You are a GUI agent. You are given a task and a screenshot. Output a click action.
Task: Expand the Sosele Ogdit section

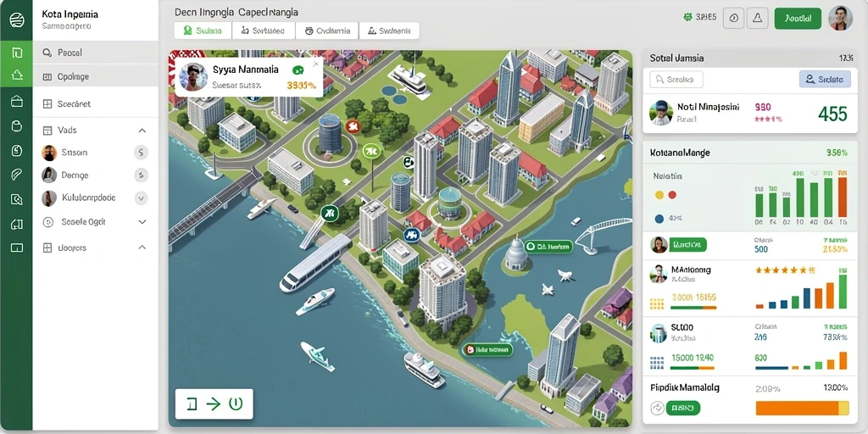(x=142, y=221)
